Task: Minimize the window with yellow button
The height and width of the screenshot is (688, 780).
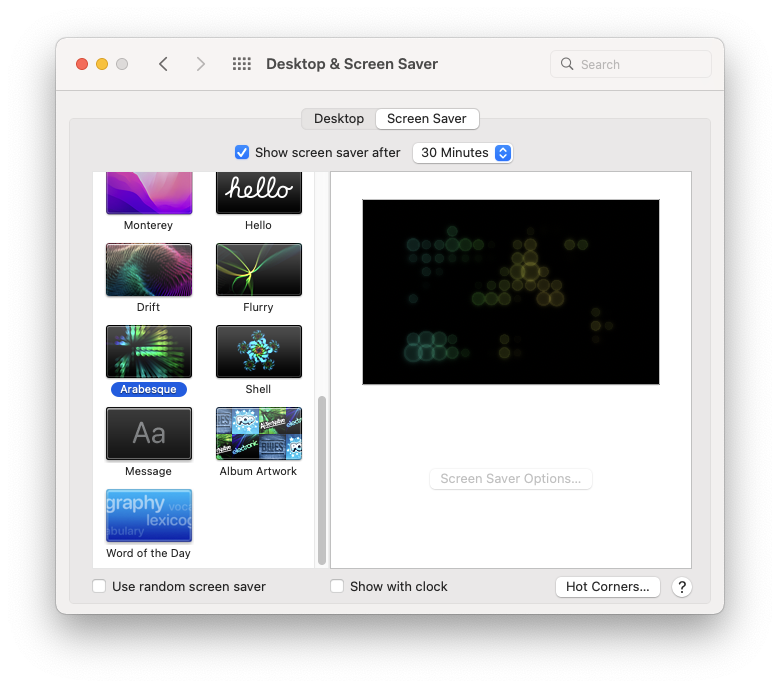Action: (102, 64)
